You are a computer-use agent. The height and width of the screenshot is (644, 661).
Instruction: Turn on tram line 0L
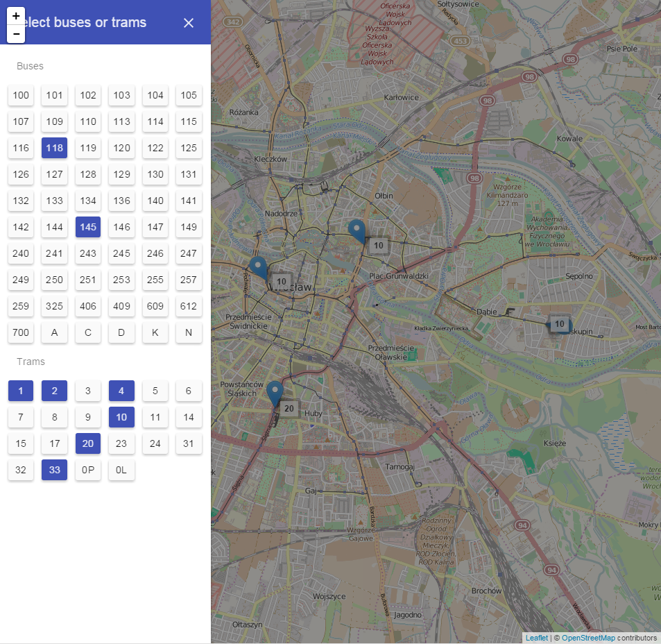tap(121, 470)
